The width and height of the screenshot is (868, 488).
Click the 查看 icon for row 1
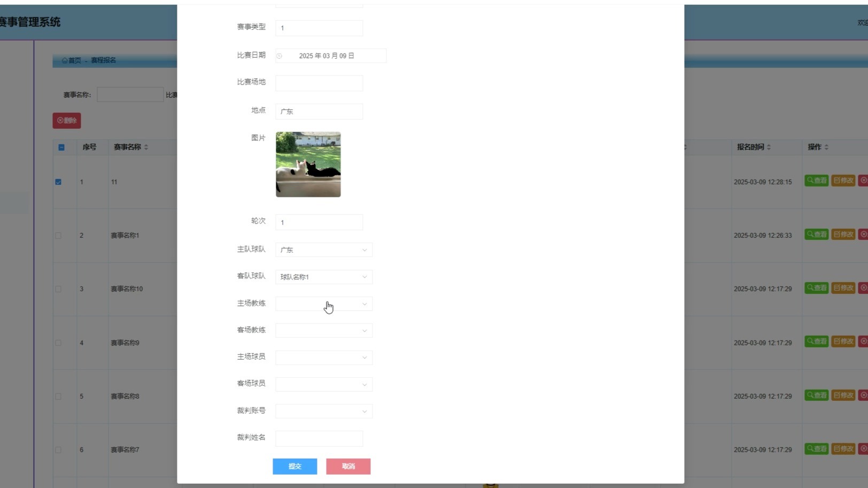pos(816,181)
